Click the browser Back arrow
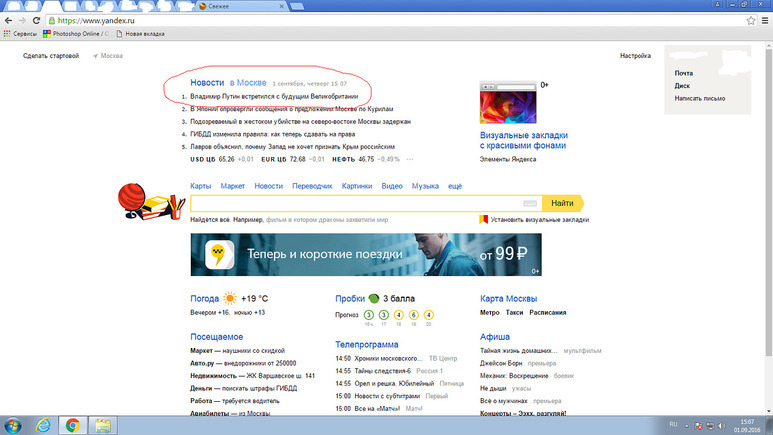 tap(8, 20)
